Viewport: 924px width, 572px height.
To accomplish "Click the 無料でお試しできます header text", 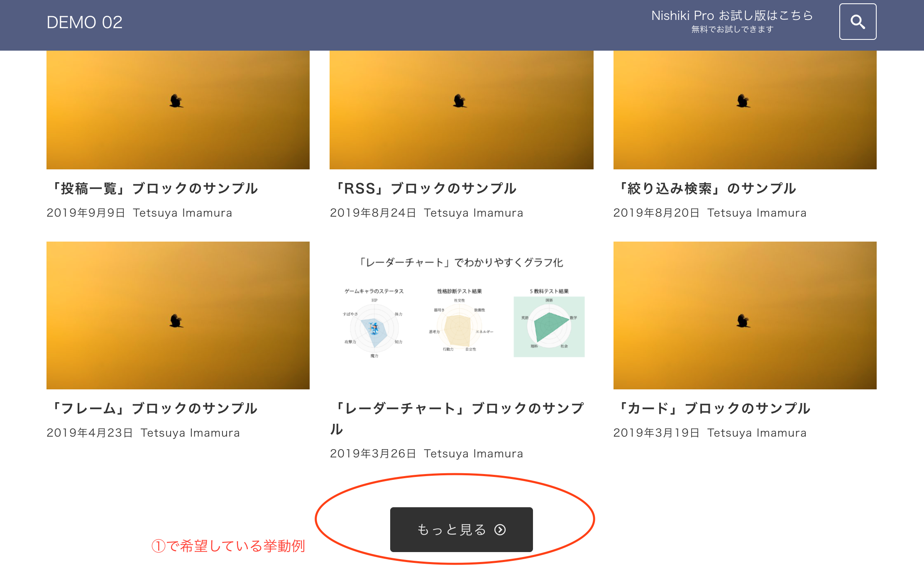I will (732, 29).
